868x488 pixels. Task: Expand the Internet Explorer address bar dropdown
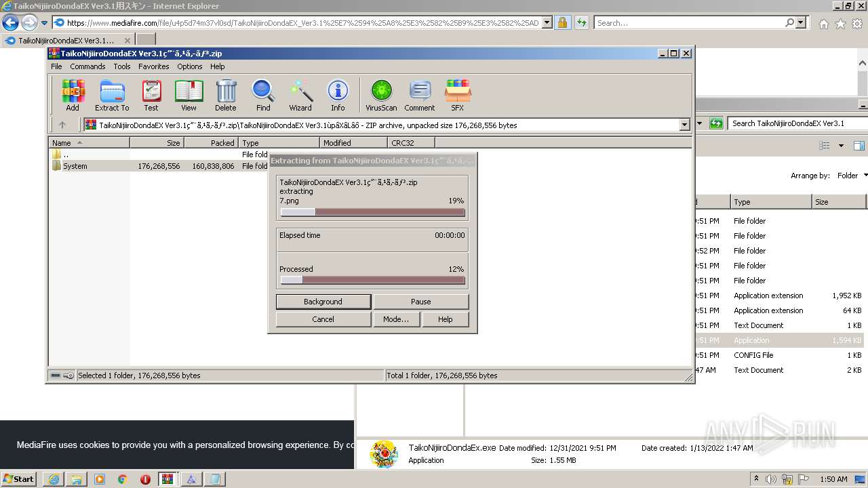(x=547, y=22)
